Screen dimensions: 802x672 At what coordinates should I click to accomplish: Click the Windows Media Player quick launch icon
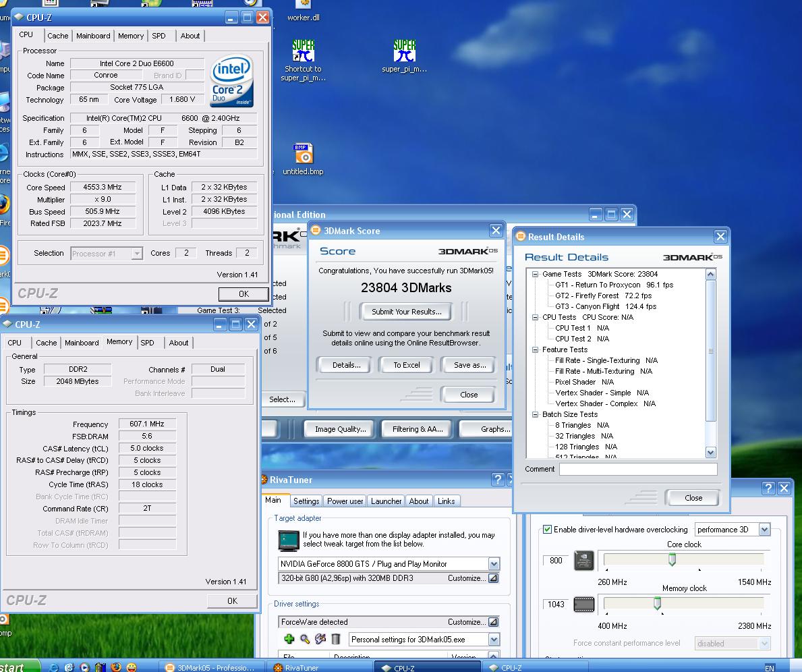pos(85,667)
